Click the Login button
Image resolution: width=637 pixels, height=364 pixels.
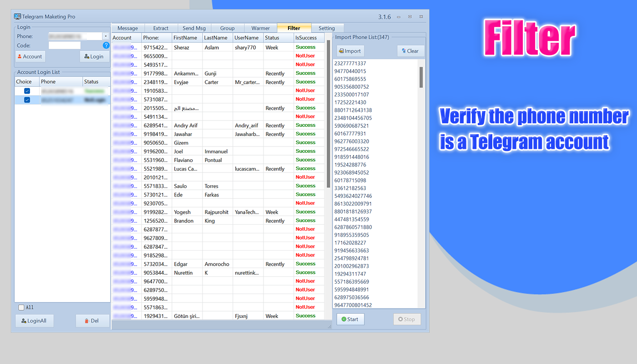[x=95, y=56]
